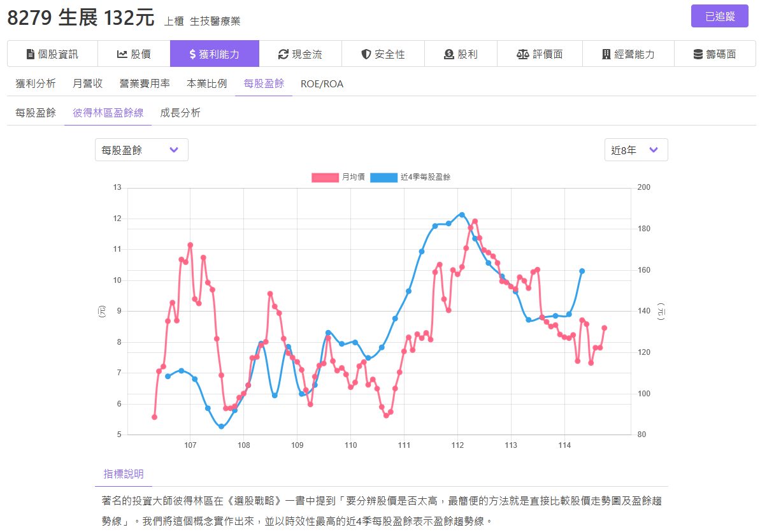Click the highest pink price point after 112
This screenshot has width=767, height=532.
tap(475, 221)
